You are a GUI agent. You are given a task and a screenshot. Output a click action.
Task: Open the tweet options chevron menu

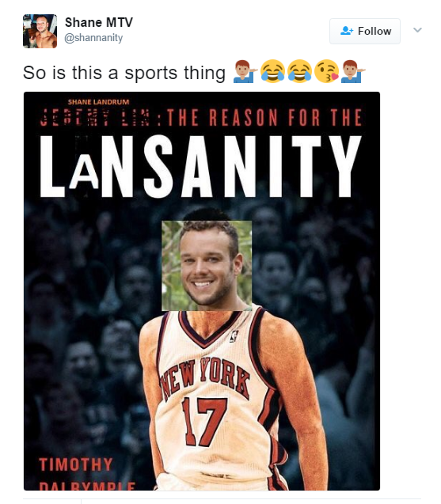click(x=417, y=30)
